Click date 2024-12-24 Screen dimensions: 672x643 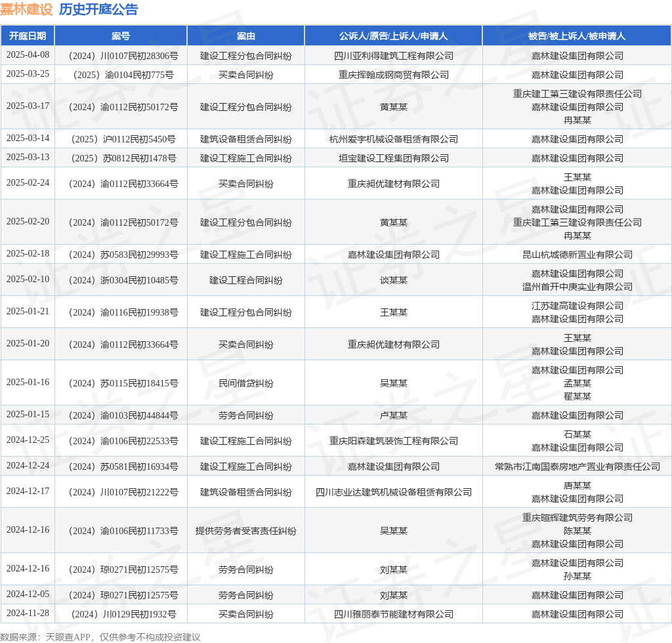point(28,466)
